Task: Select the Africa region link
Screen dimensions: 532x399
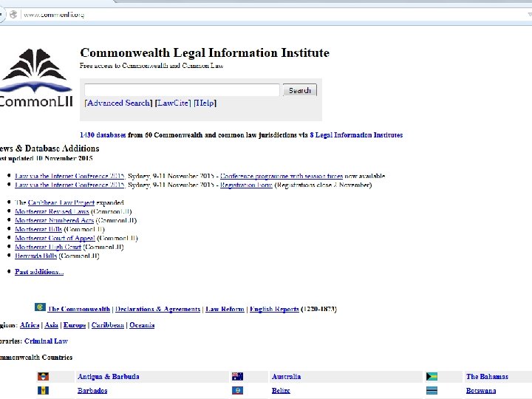Action: 30,324
